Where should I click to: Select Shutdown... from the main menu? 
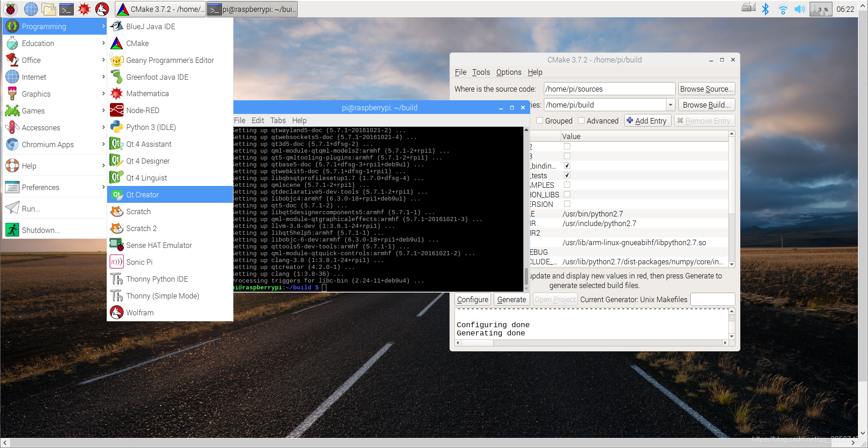(55, 230)
